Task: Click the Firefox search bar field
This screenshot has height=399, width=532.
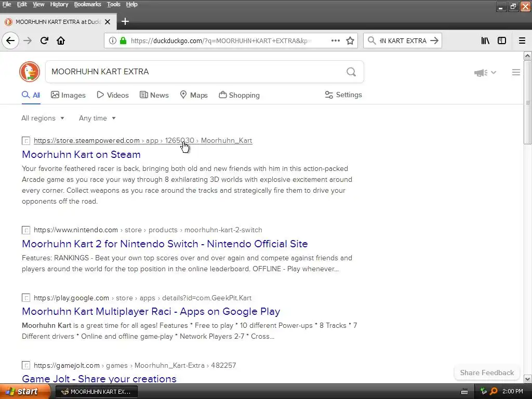Action: tap(403, 41)
